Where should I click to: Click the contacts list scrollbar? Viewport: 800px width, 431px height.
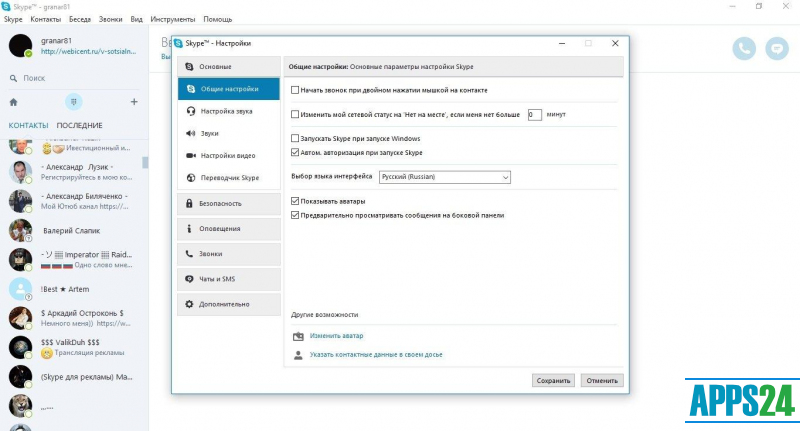pyautogui.click(x=145, y=162)
